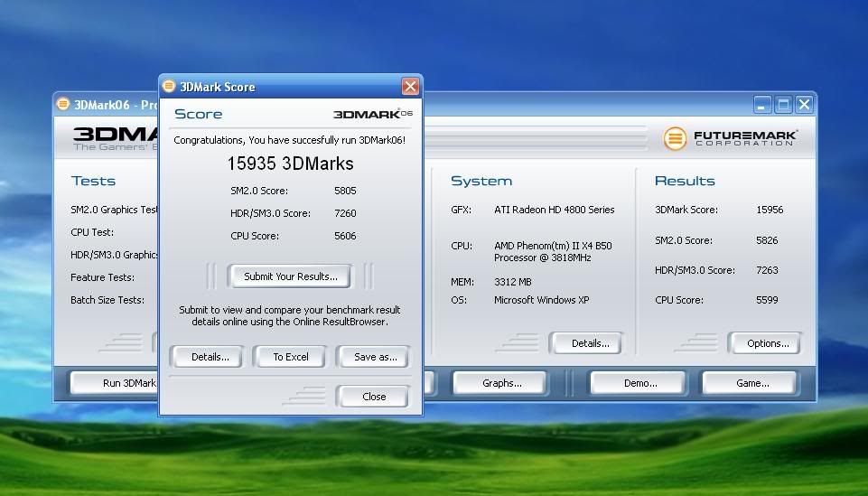Image resolution: width=868 pixels, height=496 pixels.
Task: Click the SM2.0 Graphics Tests label
Action: pyautogui.click(x=114, y=210)
